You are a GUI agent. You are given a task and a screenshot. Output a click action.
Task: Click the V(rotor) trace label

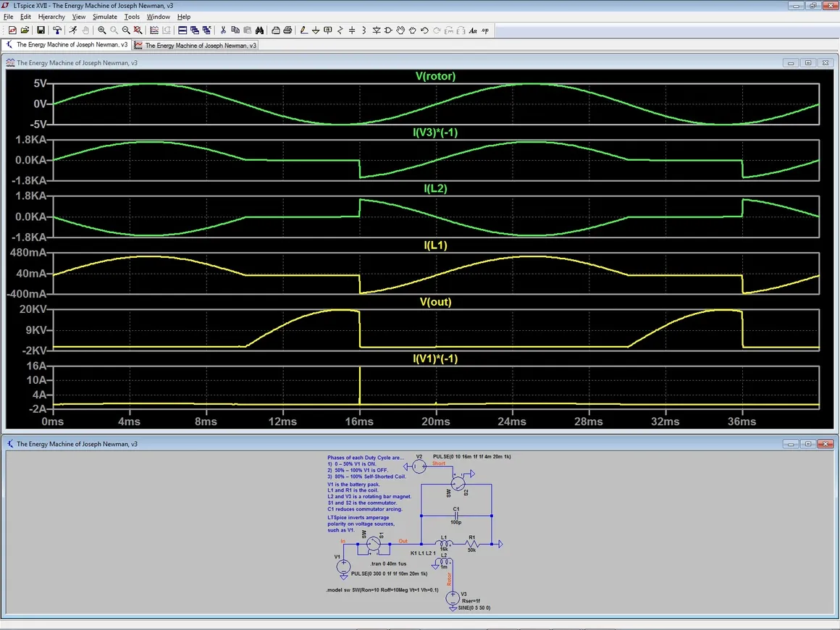tap(435, 76)
